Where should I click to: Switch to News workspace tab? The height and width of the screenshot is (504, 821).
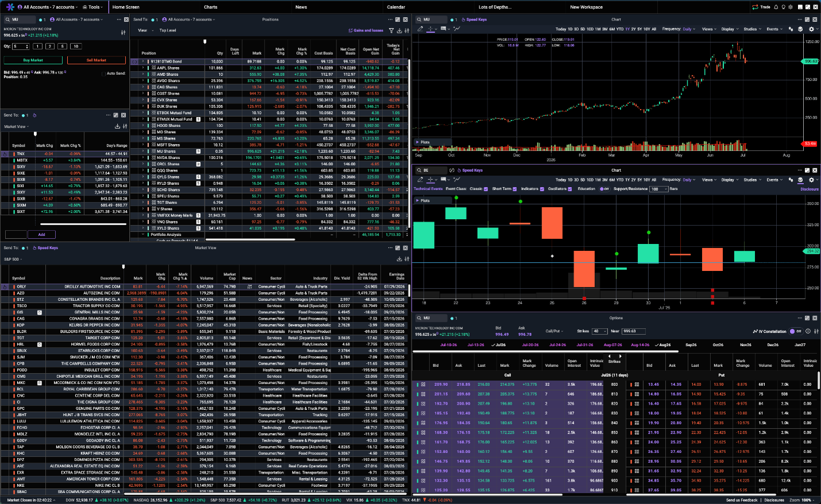click(301, 7)
